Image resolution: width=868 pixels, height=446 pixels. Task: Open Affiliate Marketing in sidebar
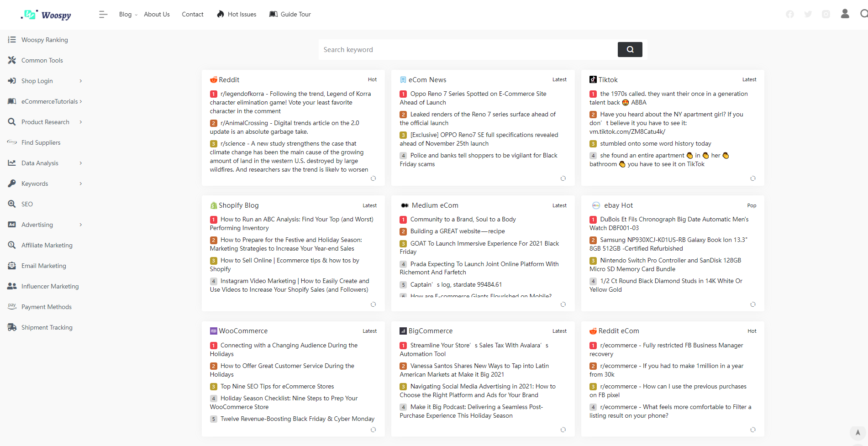tap(47, 245)
